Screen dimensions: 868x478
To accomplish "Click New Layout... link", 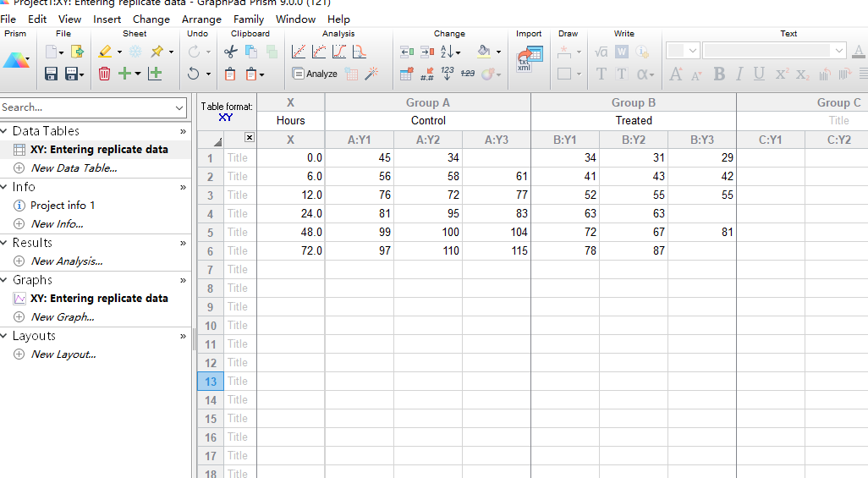I will point(63,354).
